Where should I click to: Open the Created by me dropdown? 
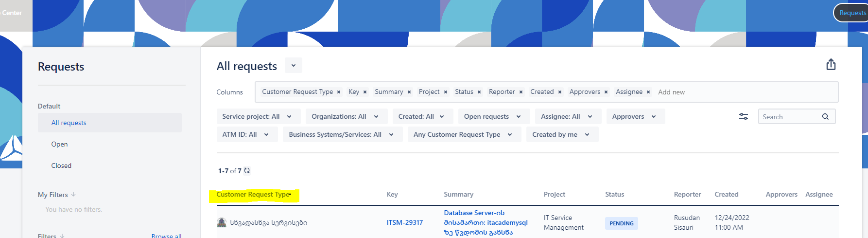pos(562,134)
